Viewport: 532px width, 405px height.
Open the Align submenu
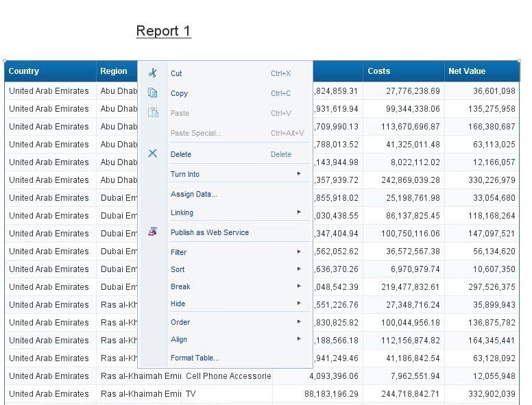click(179, 339)
